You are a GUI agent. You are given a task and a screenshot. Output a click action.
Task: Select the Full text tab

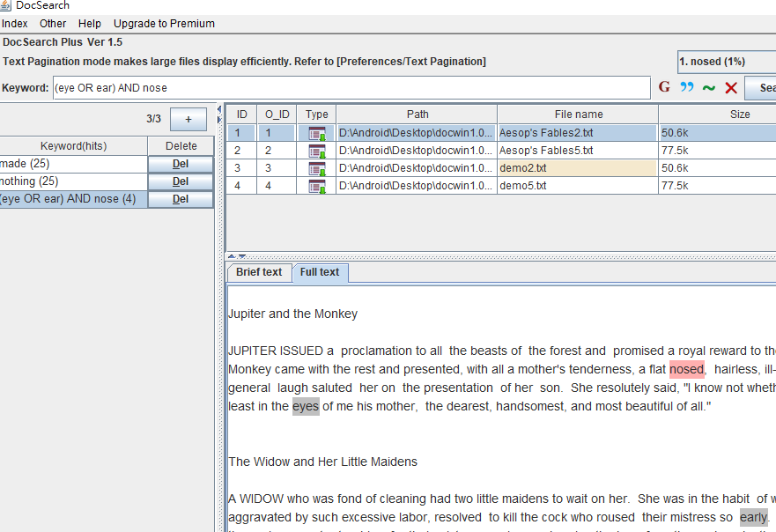[x=319, y=272]
